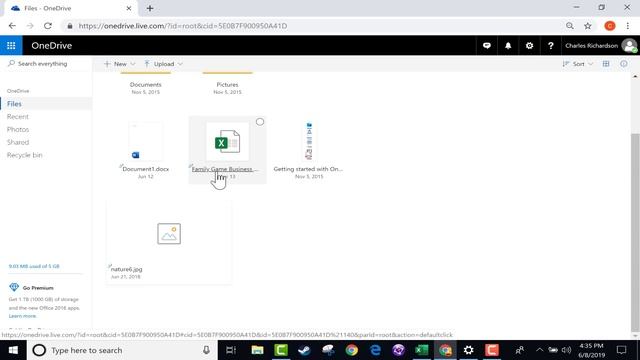Click the browser back arrow
The image size is (640, 360).
12,26
